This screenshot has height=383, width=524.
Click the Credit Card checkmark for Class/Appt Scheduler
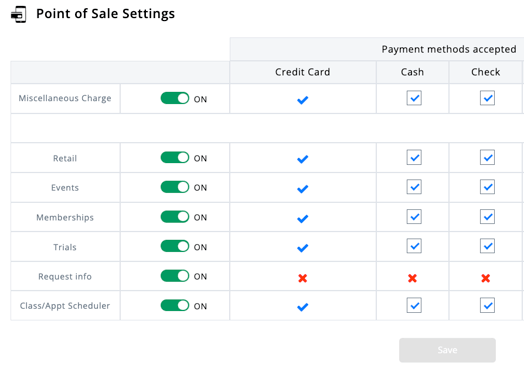(302, 307)
